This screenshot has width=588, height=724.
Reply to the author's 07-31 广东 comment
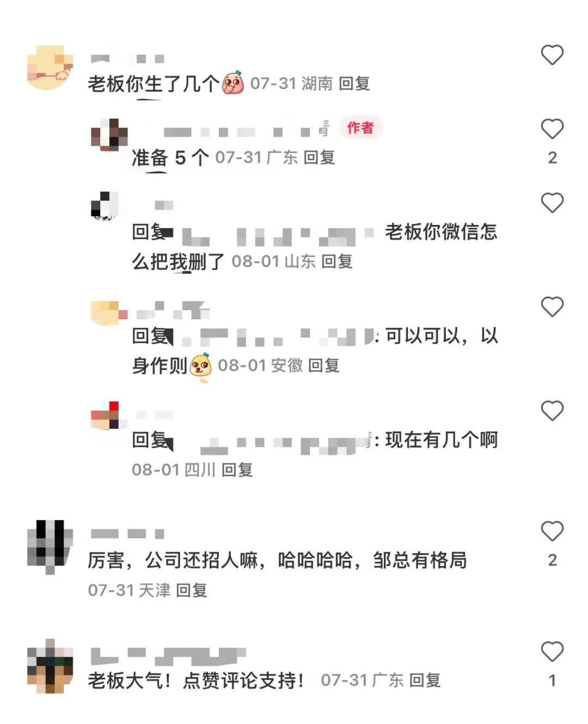pos(319,157)
